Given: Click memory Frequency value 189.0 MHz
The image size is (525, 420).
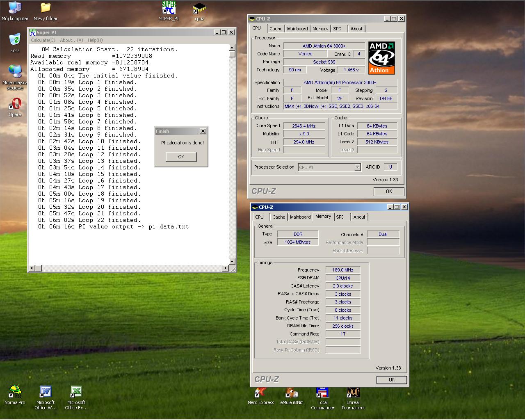Looking at the screenshot, I should 343,270.
